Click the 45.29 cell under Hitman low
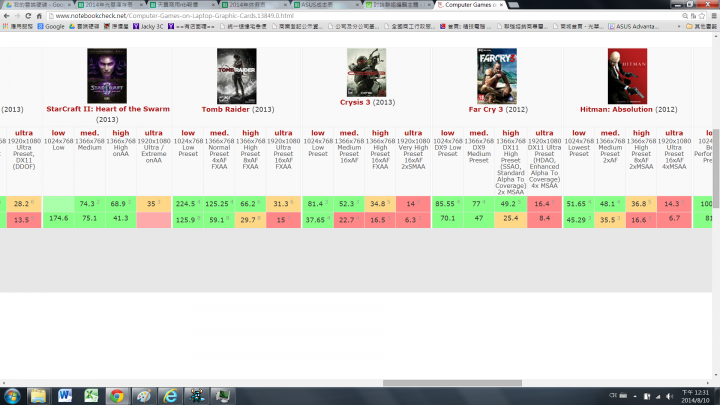This screenshot has width=720, height=405. tap(579, 219)
